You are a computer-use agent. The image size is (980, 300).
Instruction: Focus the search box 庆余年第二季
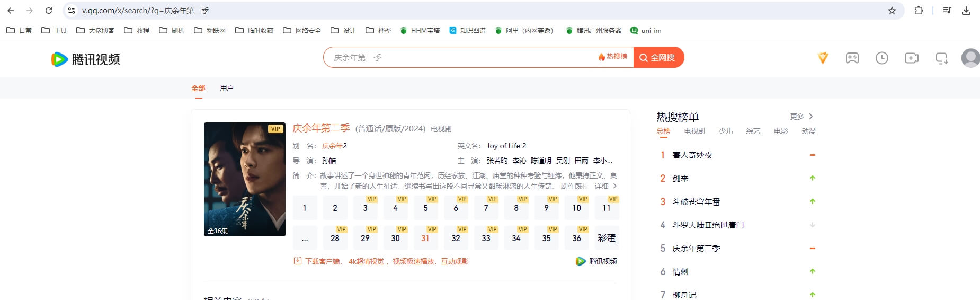click(461, 57)
